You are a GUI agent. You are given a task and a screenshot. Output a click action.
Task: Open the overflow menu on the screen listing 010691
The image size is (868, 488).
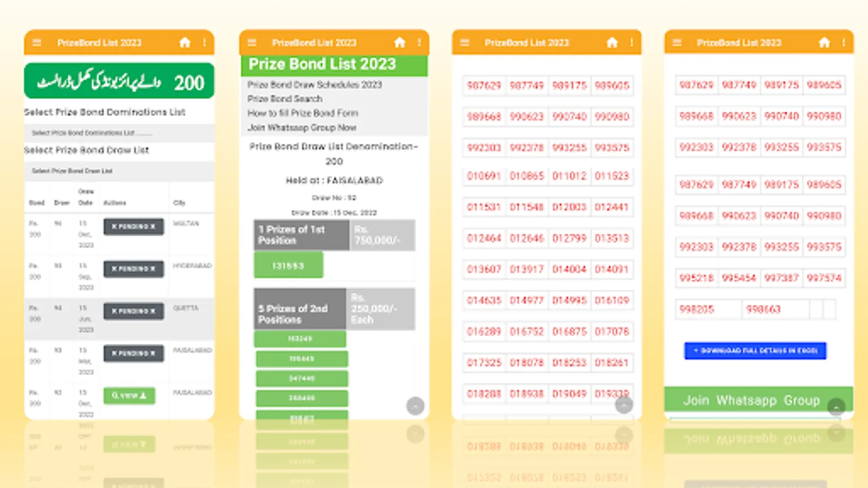point(631,42)
